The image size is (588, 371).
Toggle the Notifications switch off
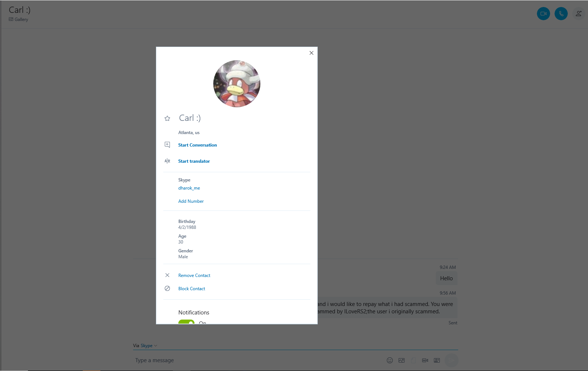tap(186, 322)
